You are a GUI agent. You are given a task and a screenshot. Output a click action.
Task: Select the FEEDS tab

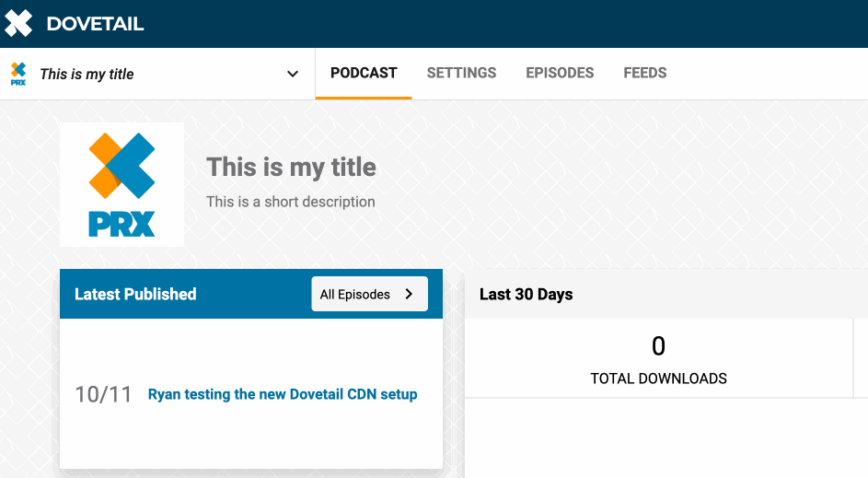645,73
